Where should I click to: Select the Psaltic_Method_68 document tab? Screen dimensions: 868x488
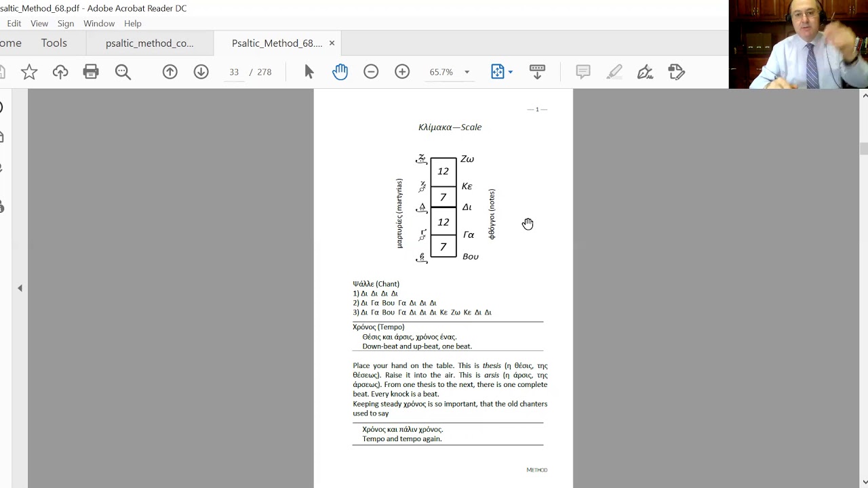click(x=277, y=43)
